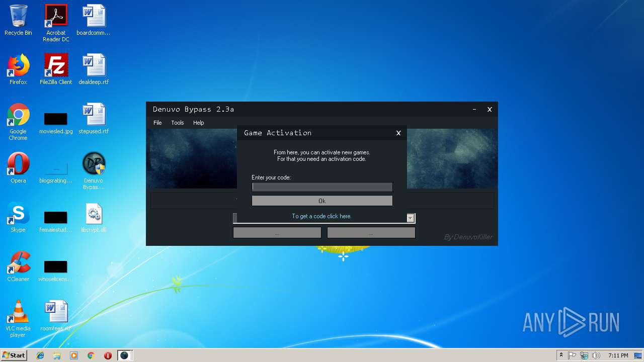Launch Skype desktop shortcut

[x=18, y=217]
